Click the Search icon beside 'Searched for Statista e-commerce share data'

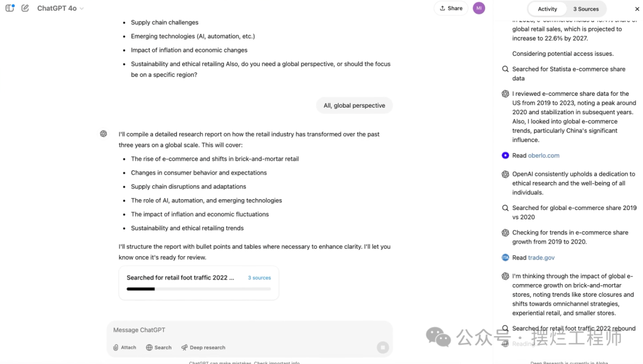(505, 69)
